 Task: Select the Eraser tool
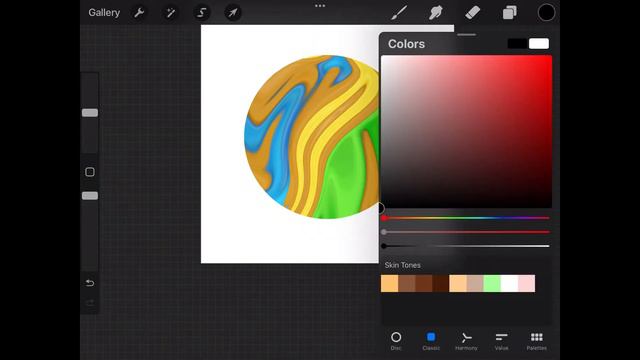click(473, 13)
